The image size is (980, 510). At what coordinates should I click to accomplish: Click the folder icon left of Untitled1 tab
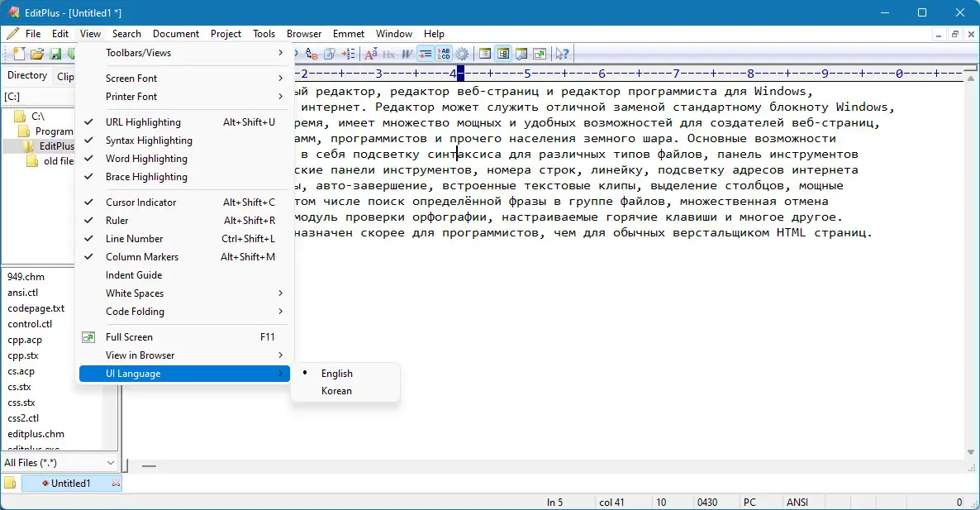(x=10, y=483)
